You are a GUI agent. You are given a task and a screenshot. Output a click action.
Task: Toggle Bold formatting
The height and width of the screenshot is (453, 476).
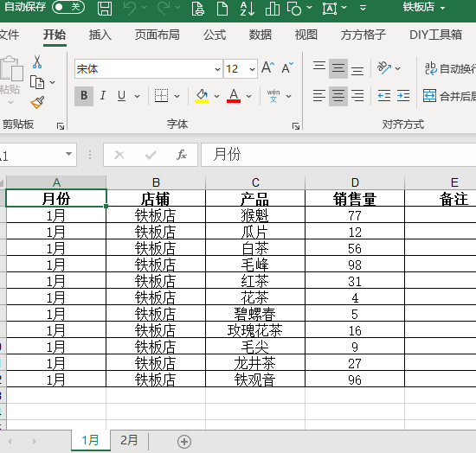pyautogui.click(x=84, y=96)
